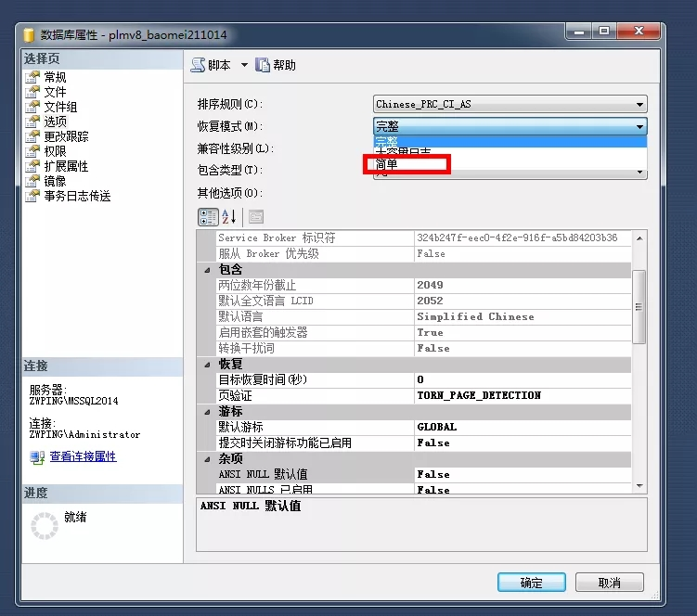Click the database cylinder icon in title bar
Viewport: 697px width, 616px height.
click(x=28, y=34)
